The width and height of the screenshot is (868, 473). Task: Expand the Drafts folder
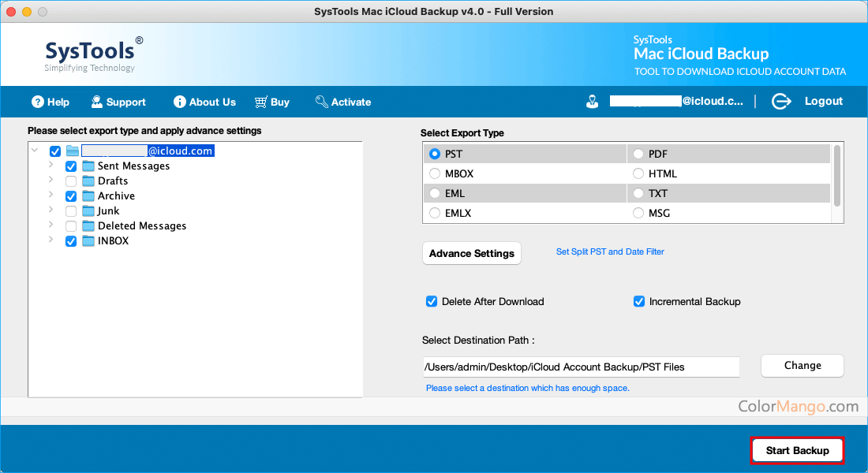(x=51, y=179)
